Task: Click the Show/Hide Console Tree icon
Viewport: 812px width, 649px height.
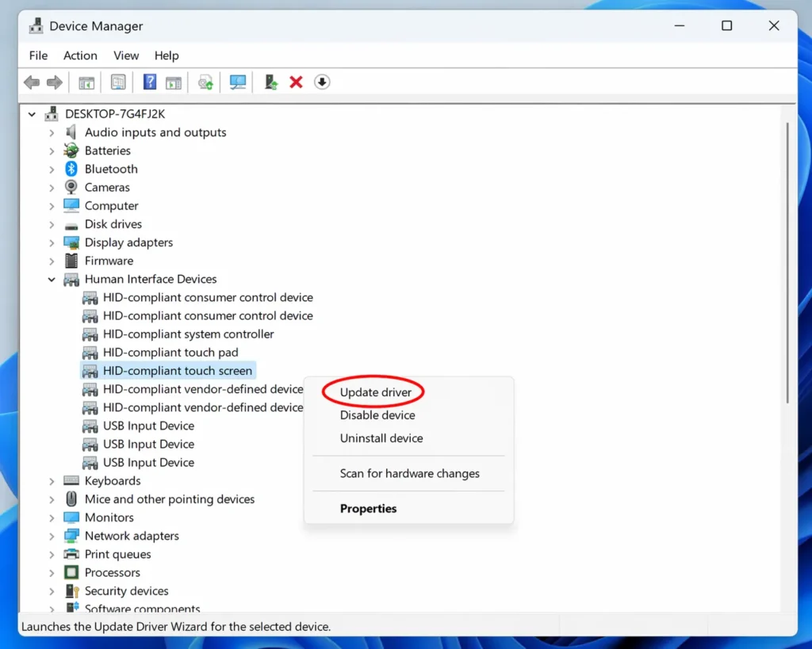Action: 86,82
